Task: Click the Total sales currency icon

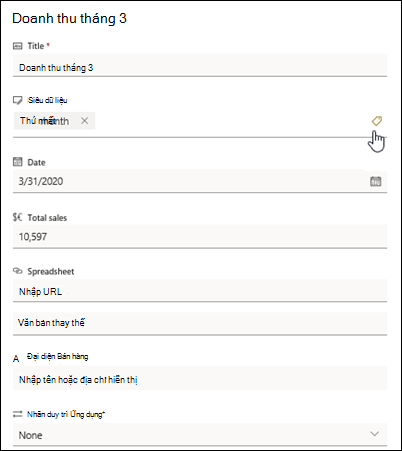Action: (18, 217)
